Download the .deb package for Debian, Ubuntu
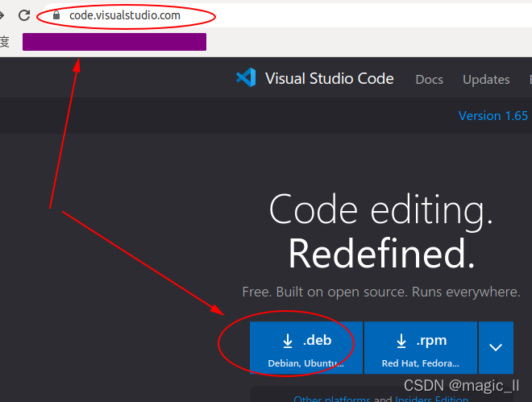The image size is (532, 402). (306, 348)
